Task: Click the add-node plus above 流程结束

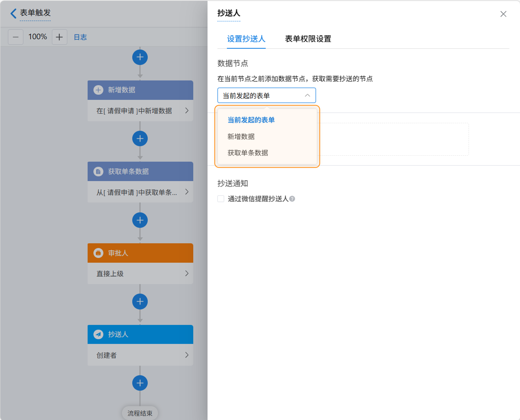Action: (x=140, y=383)
